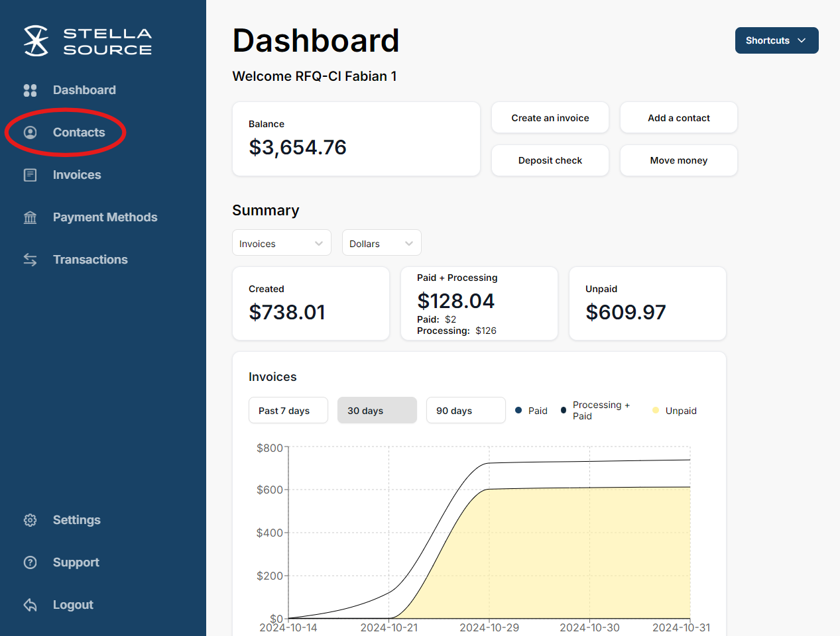Viewport: 840px width, 636px height.
Task: Click the Settings gear icon
Action: [x=30, y=520]
